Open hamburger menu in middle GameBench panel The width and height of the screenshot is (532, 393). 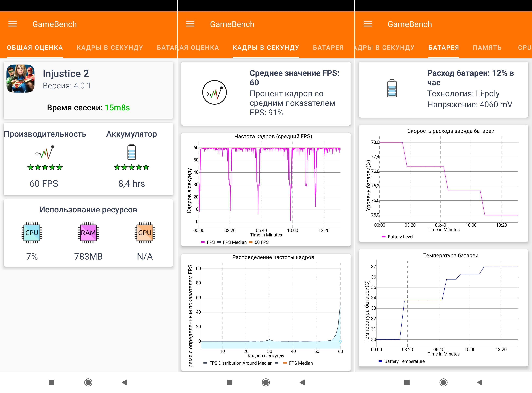(190, 24)
